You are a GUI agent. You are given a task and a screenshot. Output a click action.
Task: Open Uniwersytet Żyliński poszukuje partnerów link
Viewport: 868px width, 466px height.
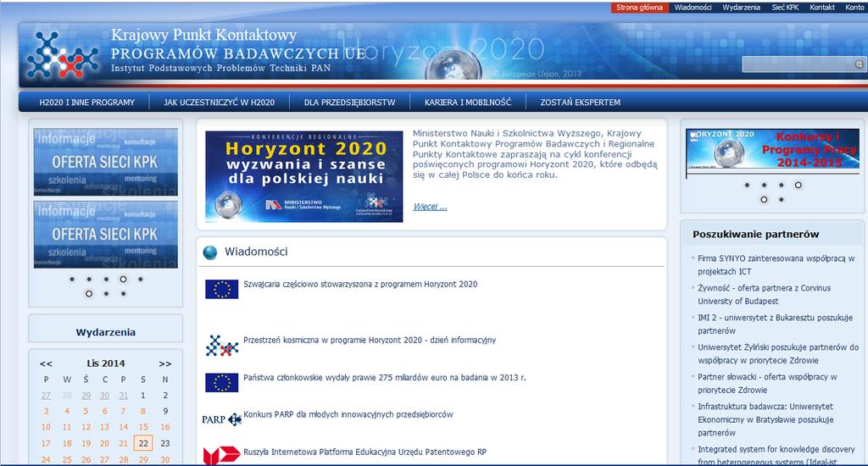(x=778, y=353)
